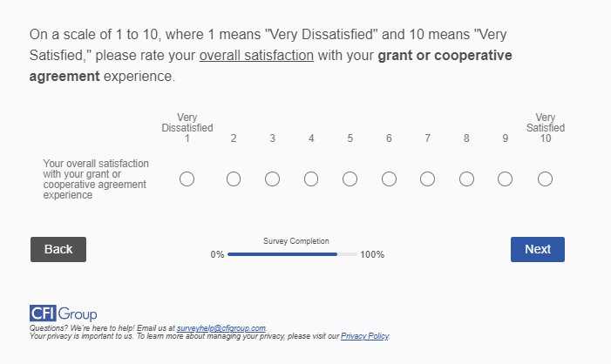Mark rating 7 radio button

pyautogui.click(x=427, y=179)
